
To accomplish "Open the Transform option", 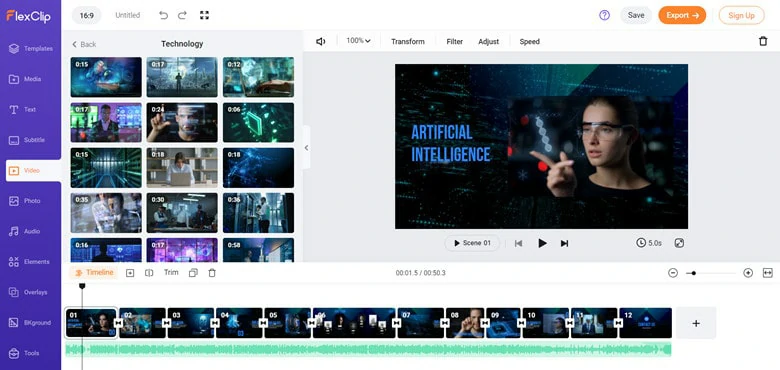I will 408,42.
